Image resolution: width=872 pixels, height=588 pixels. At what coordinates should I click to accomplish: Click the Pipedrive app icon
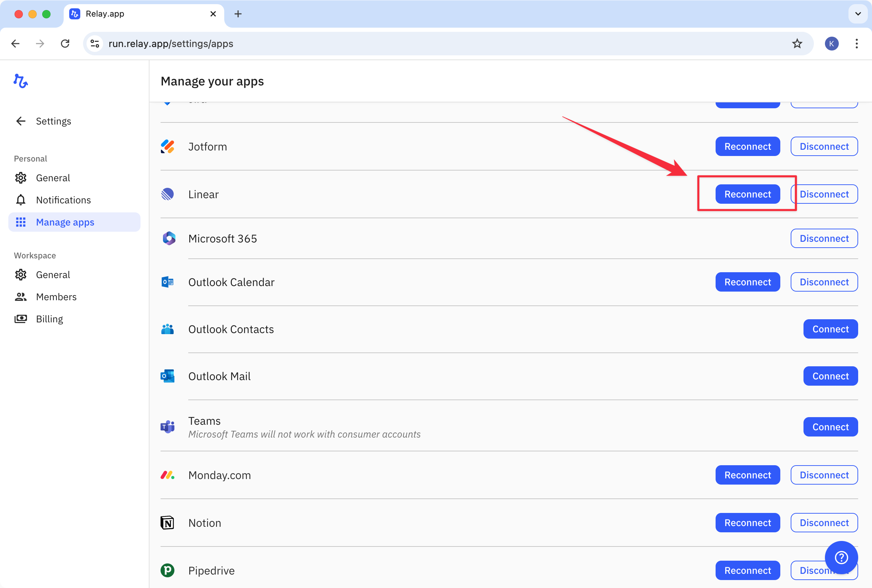tap(167, 570)
